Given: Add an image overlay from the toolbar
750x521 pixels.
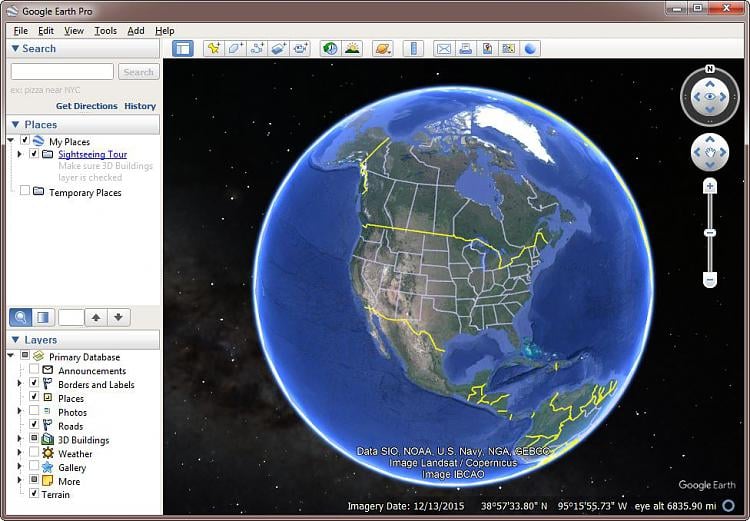Looking at the screenshot, I should pos(279,48).
